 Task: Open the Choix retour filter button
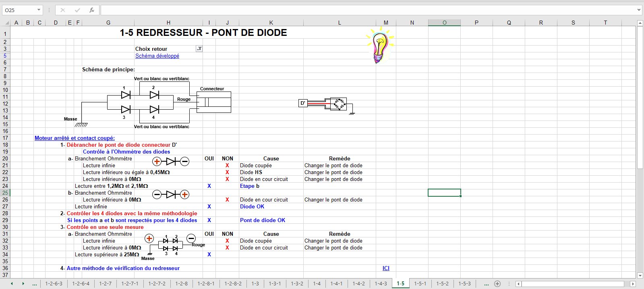pos(199,49)
